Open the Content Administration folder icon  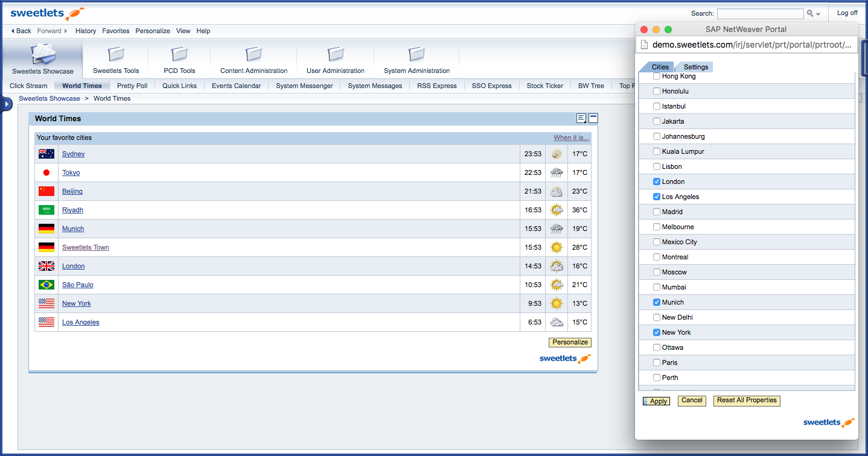[x=254, y=54]
